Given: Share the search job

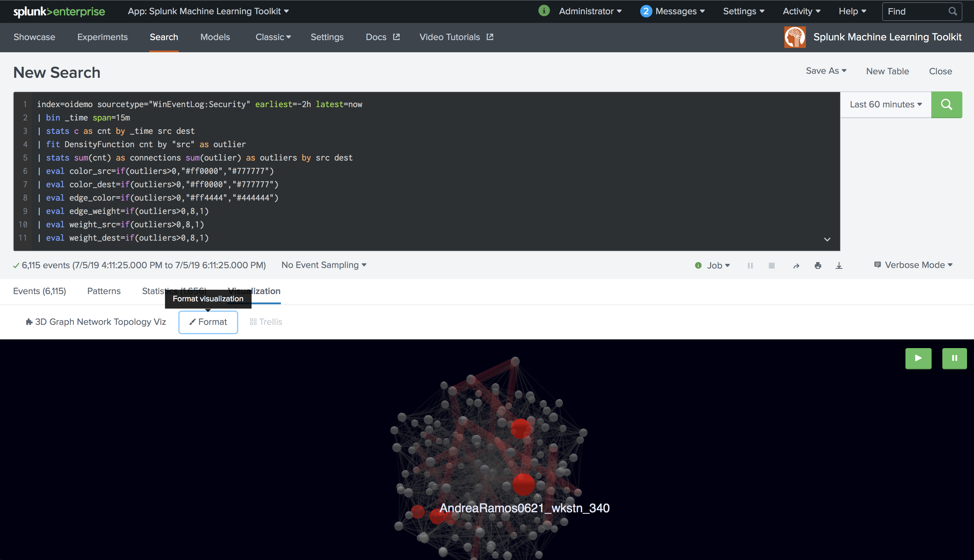Looking at the screenshot, I should tap(796, 265).
